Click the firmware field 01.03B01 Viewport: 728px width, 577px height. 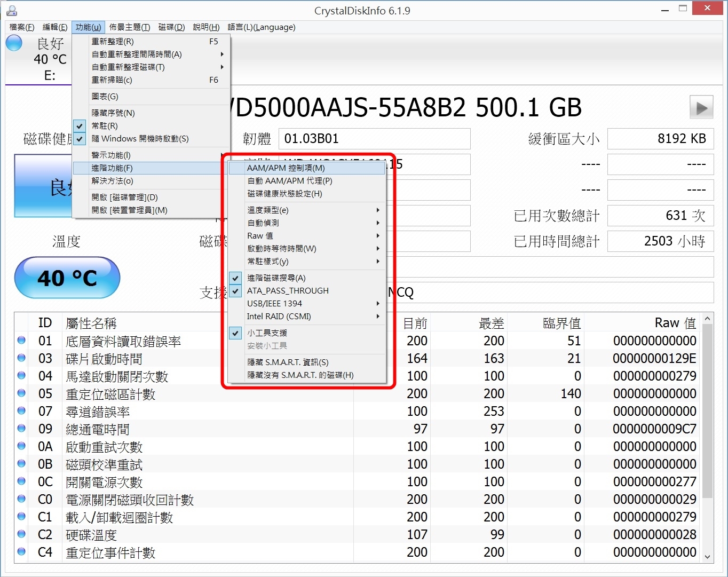374,139
